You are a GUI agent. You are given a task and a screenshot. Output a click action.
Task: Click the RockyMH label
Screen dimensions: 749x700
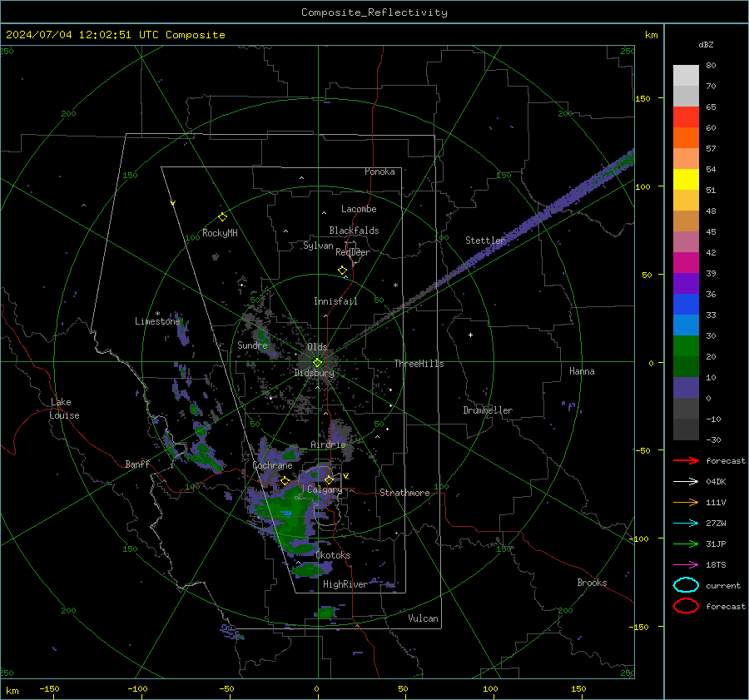pyautogui.click(x=220, y=233)
